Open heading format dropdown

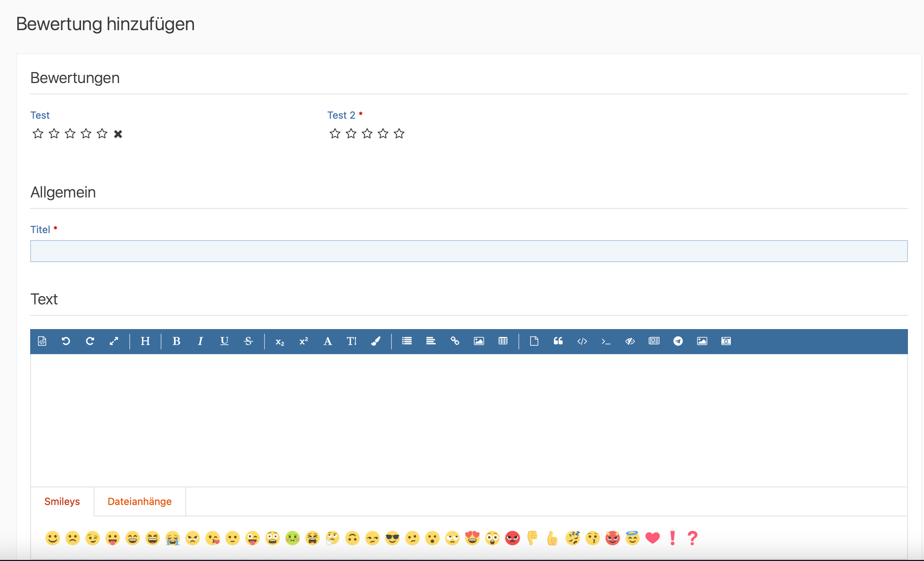pos(145,341)
